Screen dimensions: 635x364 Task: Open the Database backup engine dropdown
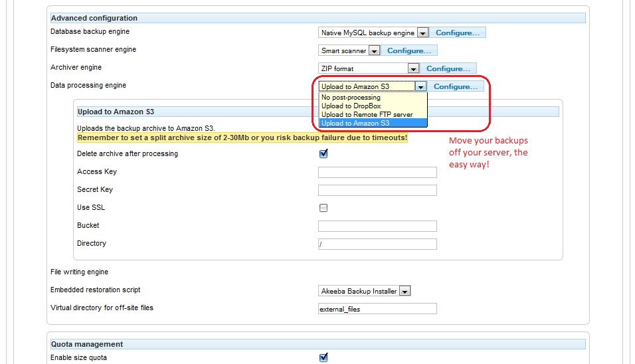pos(373,33)
